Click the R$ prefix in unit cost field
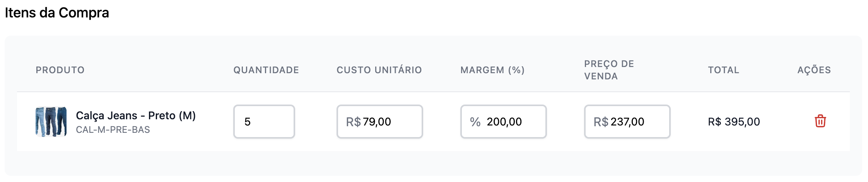This screenshot has height=182, width=868. (353, 122)
